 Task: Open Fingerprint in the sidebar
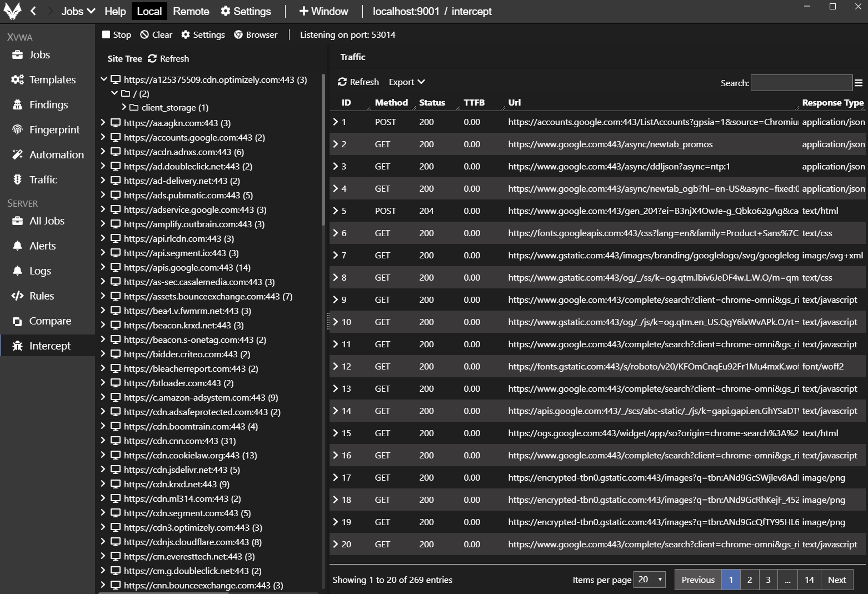pos(54,129)
